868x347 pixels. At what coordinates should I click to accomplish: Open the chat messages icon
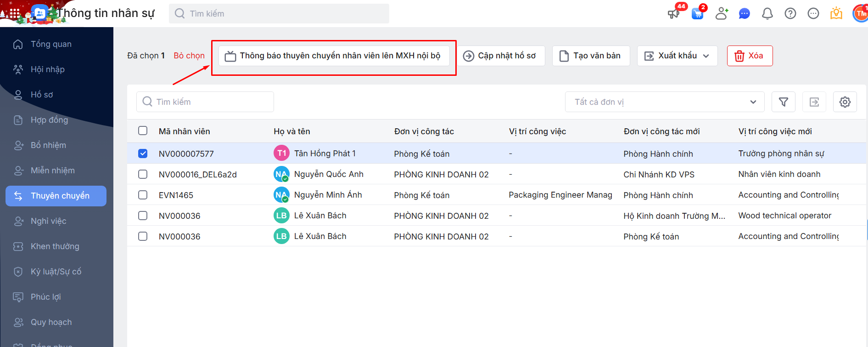click(x=744, y=14)
